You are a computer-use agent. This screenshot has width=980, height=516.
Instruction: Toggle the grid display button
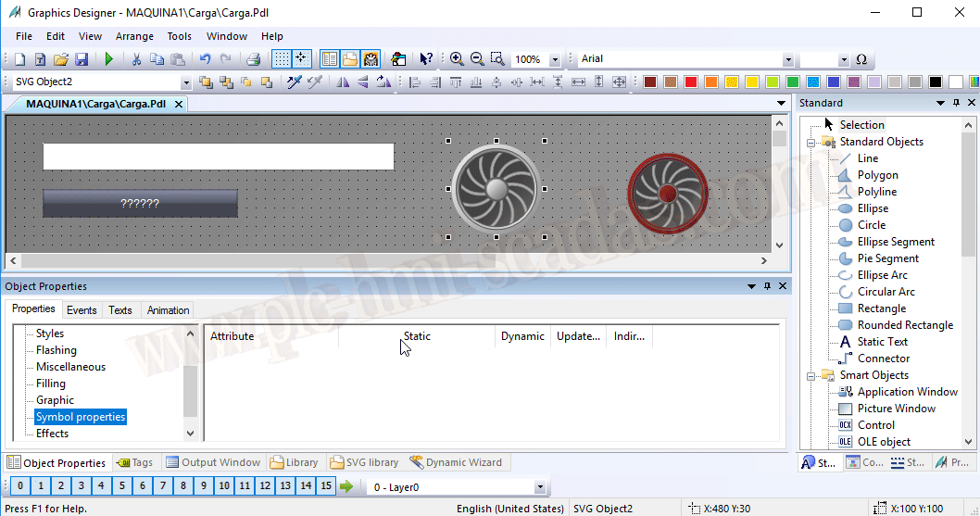(281, 59)
